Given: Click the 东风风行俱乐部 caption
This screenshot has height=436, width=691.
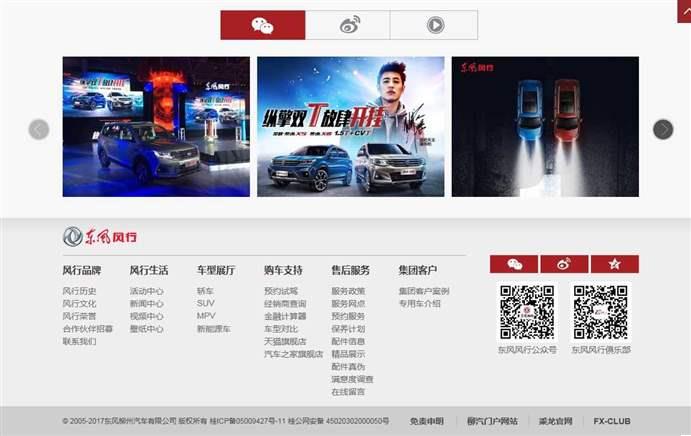Looking at the screenshot, I should (x=601, y=350).
